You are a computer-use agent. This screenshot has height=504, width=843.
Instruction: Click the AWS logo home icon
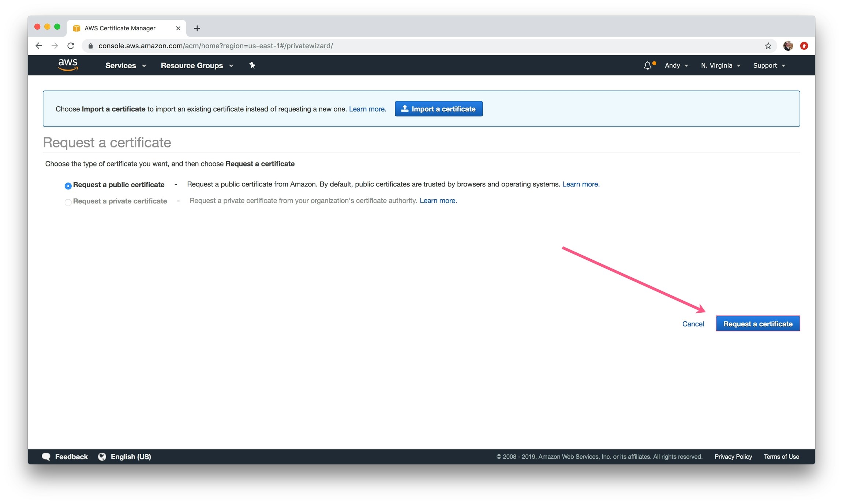point(68,65)
